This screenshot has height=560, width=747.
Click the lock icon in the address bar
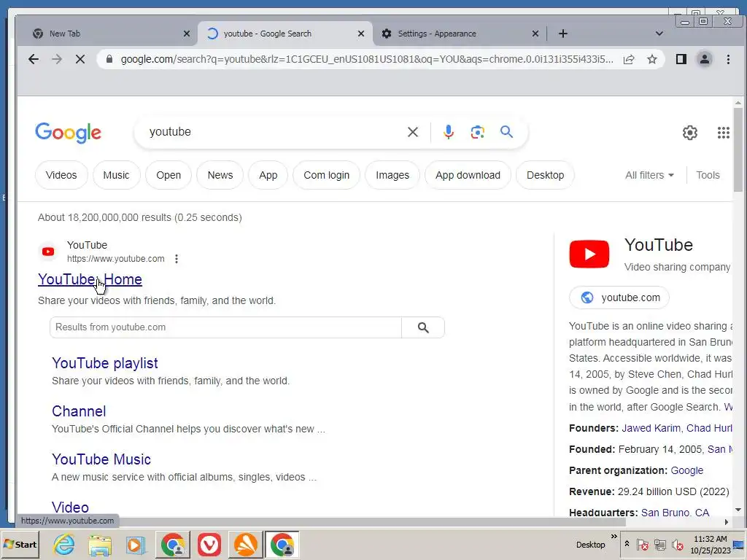[x=109, y=59]
